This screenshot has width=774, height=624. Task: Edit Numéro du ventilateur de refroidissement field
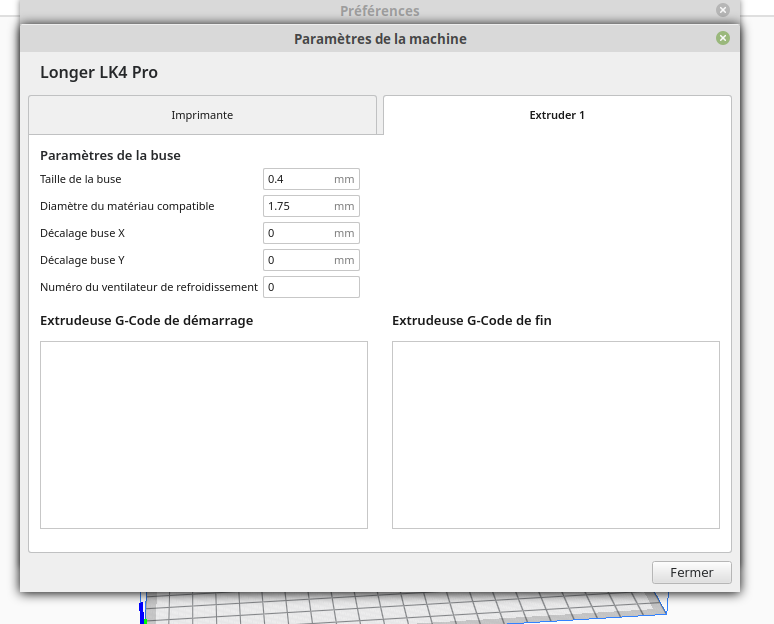pyautogui.click(x=311, y=287)
